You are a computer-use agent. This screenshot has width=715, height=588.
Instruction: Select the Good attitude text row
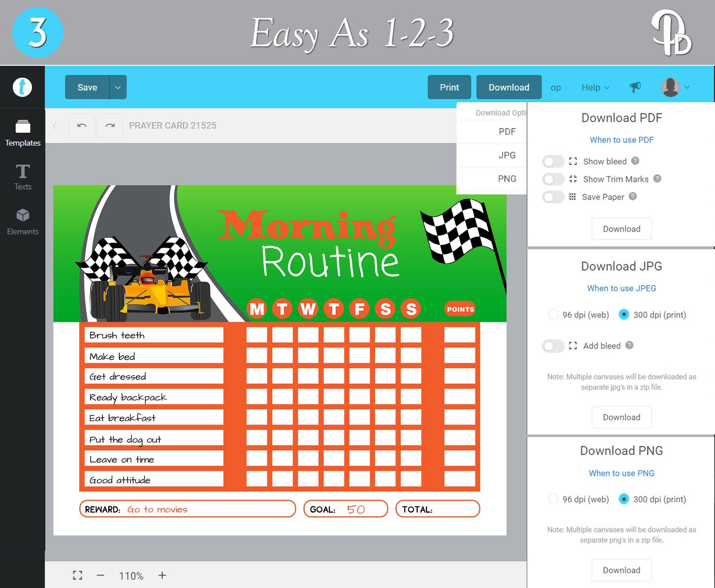154,479
